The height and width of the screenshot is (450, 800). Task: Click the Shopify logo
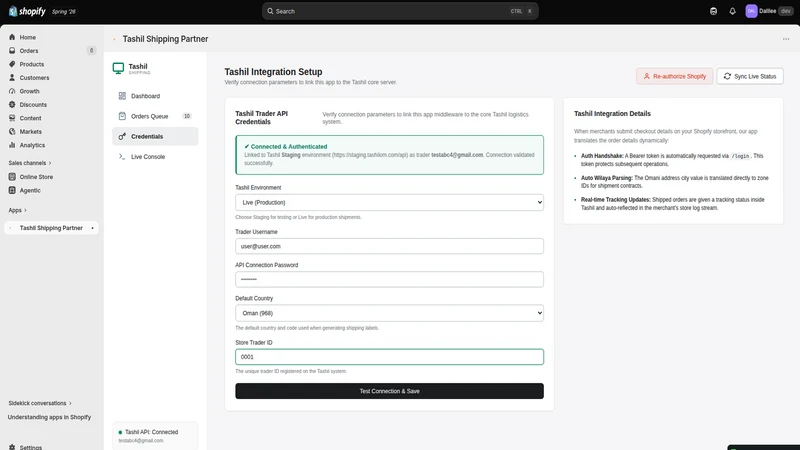pos(27,11)
